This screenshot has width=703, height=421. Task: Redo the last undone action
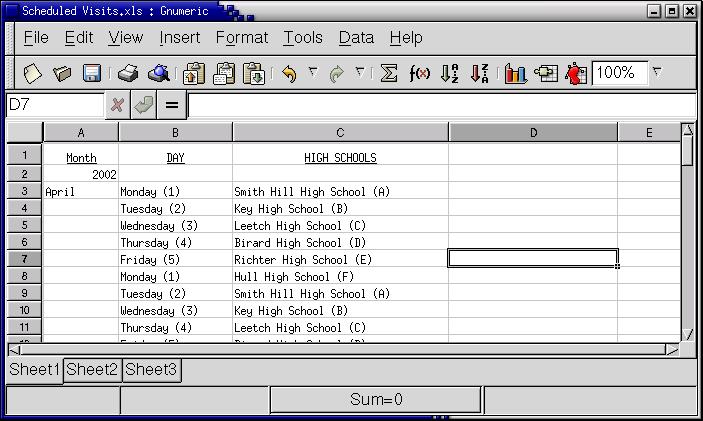point(336,73)
